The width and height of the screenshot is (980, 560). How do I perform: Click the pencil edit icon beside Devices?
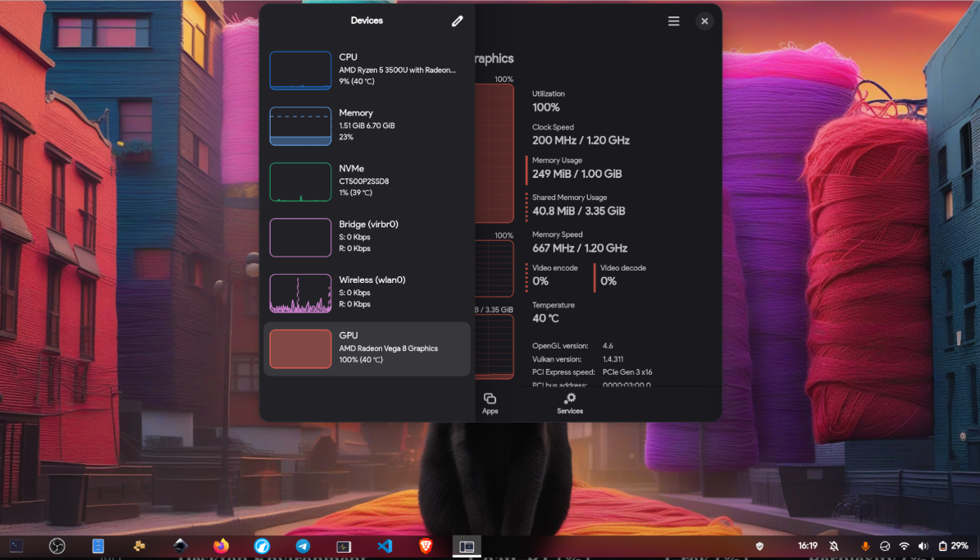coord(457,21)
